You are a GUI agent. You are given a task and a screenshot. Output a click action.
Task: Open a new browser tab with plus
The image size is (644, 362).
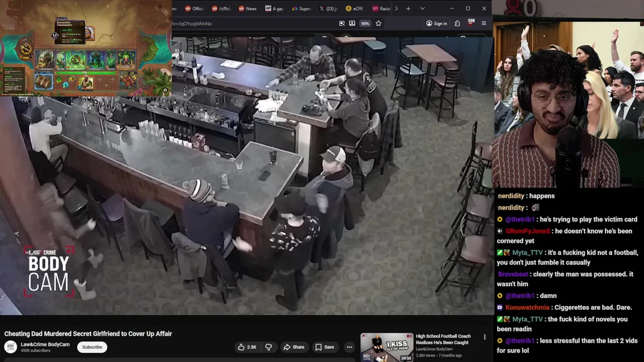pyautogui.click(x=409, y=9)
